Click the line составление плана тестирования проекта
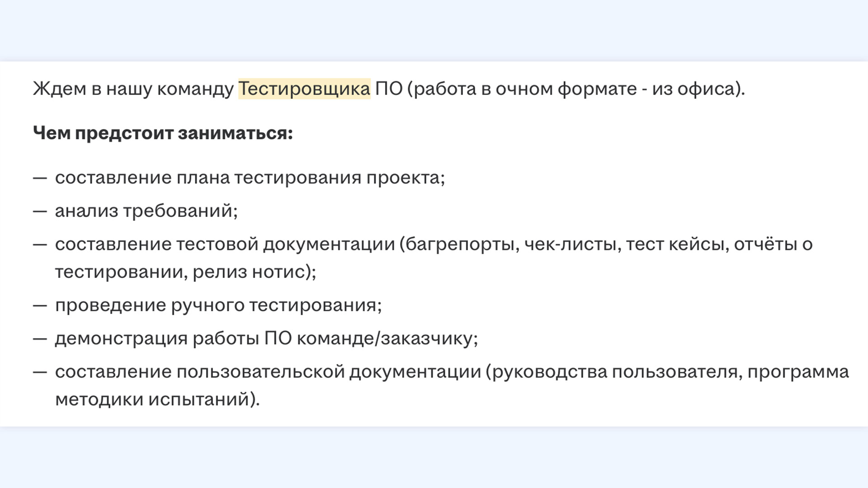The image size is (868, 488). tap(250, 178)
